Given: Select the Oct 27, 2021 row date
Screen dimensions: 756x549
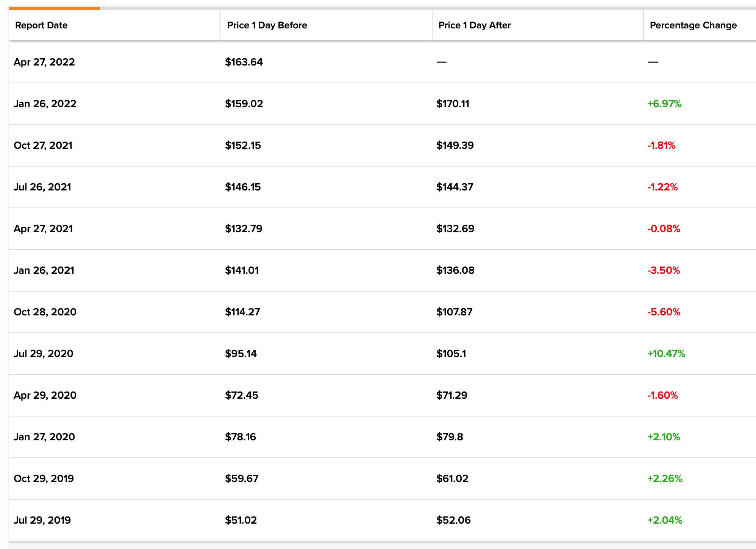Looking at the screenshot, I should pyautogui.click(x=43, y=145).
